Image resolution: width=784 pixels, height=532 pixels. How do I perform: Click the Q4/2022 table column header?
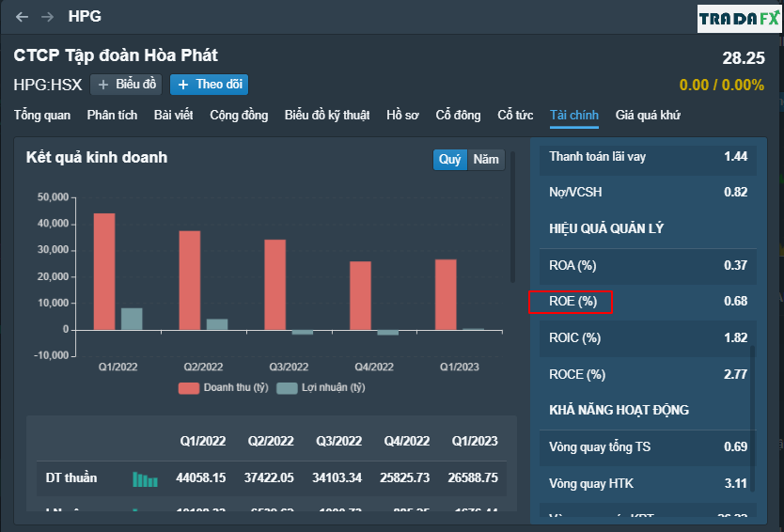407,442
